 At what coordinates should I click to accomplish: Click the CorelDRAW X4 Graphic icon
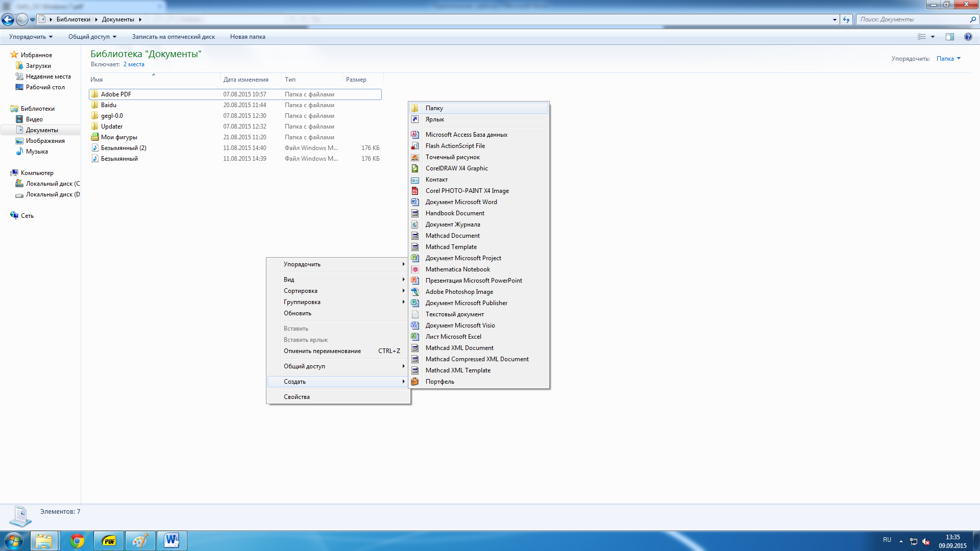(x=415, y=168)
